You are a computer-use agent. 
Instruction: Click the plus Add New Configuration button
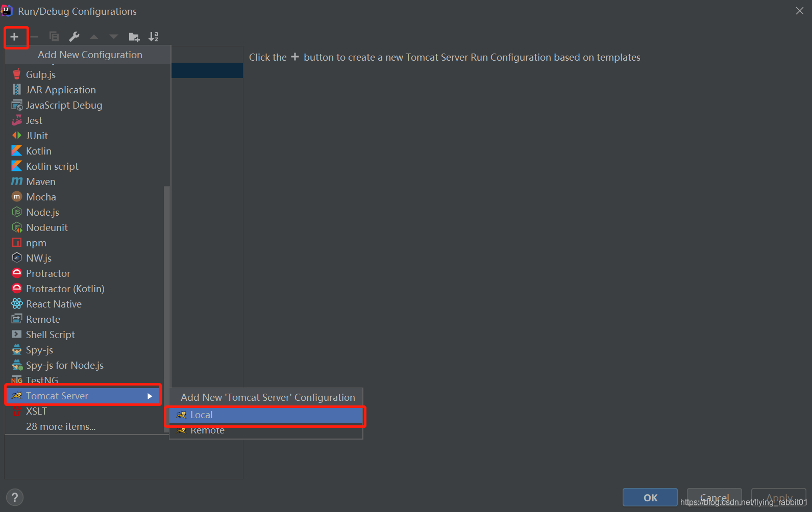(14, 37)
